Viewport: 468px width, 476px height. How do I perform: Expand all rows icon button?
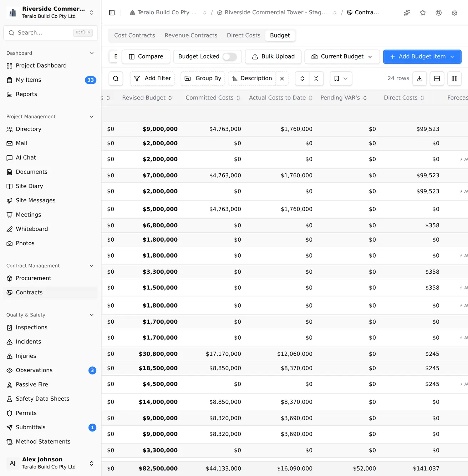302,79
